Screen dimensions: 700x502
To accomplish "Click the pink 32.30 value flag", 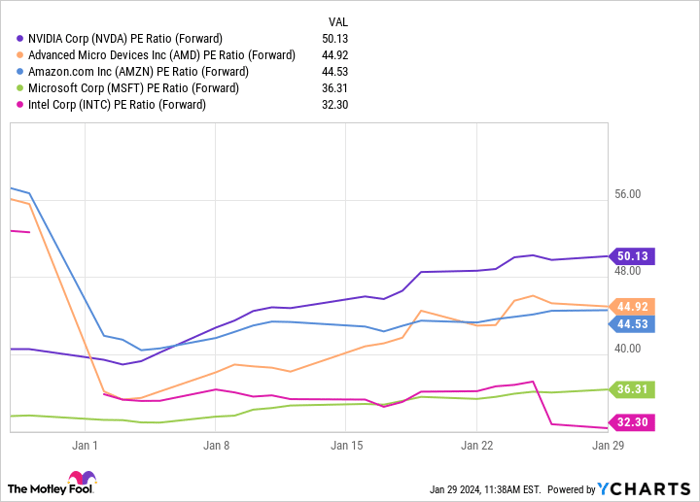I will tap(632, 422).
